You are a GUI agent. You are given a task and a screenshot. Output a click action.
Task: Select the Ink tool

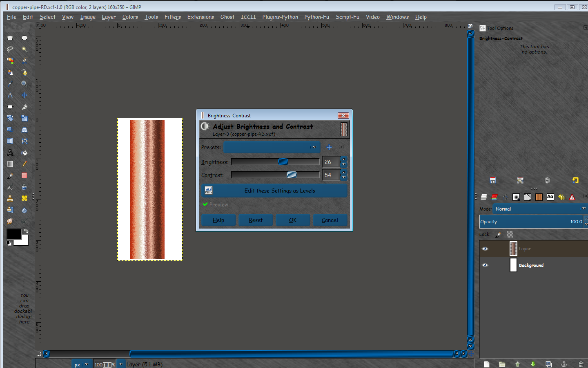click(24, 187)
